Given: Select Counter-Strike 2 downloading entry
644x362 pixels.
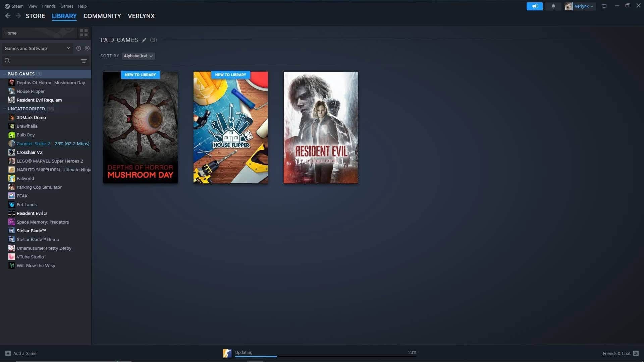Looking at the screenshot, I should 46,143.
